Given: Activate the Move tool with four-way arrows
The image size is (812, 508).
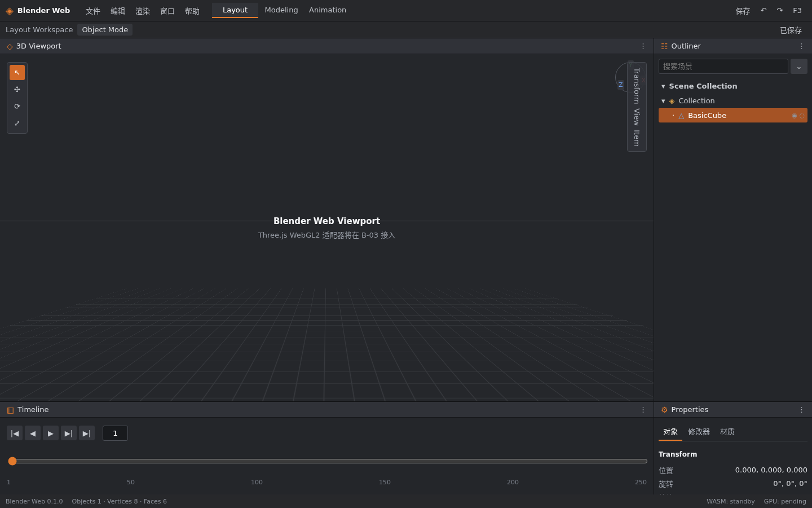Looking at the screenshot, I should pos(17,89).
